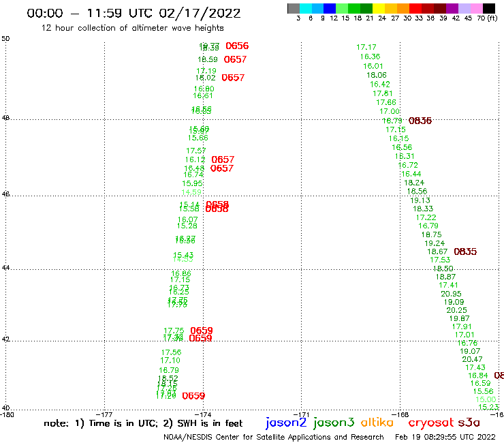Click the "jason2" satellite legend label
The image size is (504, 443).
tap(286, 423)
